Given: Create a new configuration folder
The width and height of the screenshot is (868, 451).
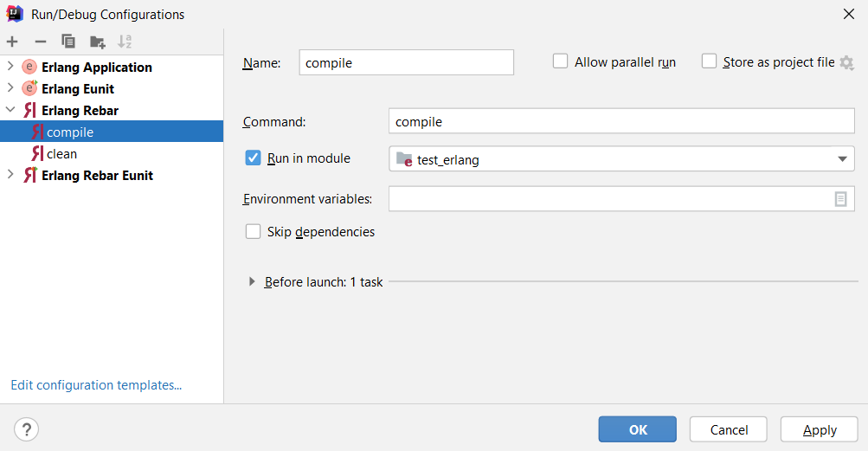Looking at the screenshot, I should [x=98, y=42].
